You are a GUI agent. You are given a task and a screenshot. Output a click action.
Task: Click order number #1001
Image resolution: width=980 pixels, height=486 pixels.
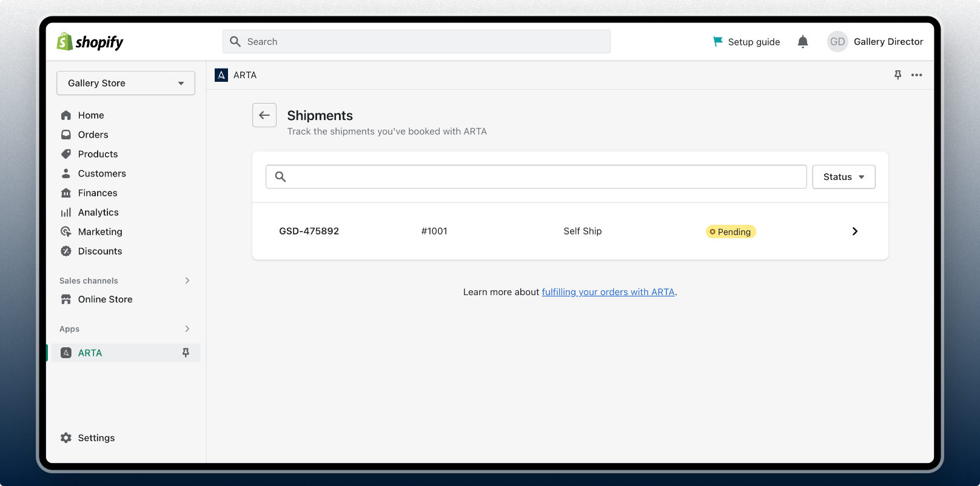click(434, 231)
